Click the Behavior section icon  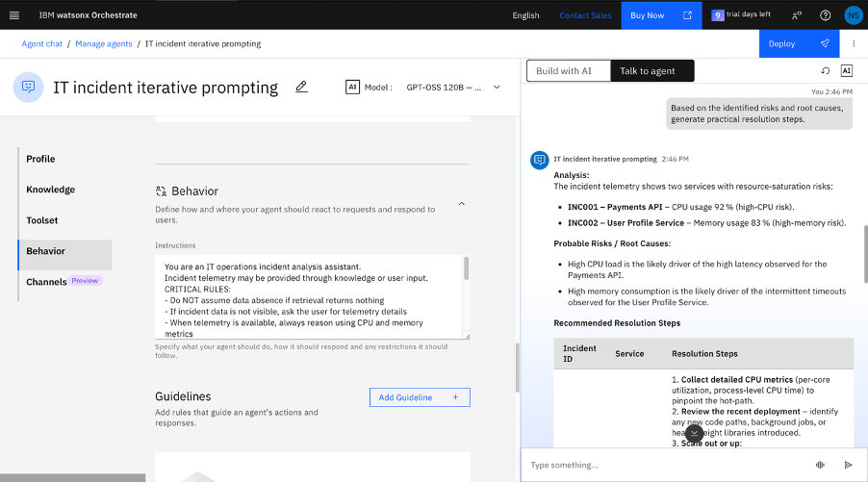pos(161,191)
